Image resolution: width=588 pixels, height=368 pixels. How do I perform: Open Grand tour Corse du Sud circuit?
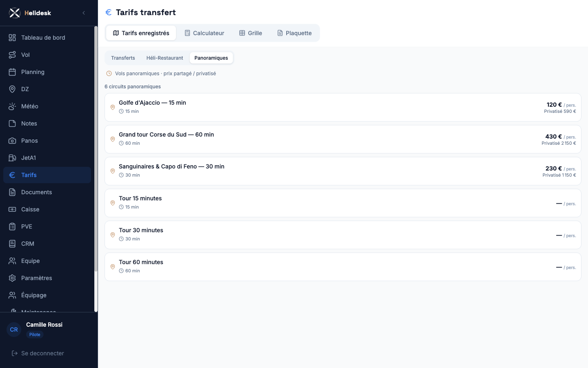(x=343, y=139)
